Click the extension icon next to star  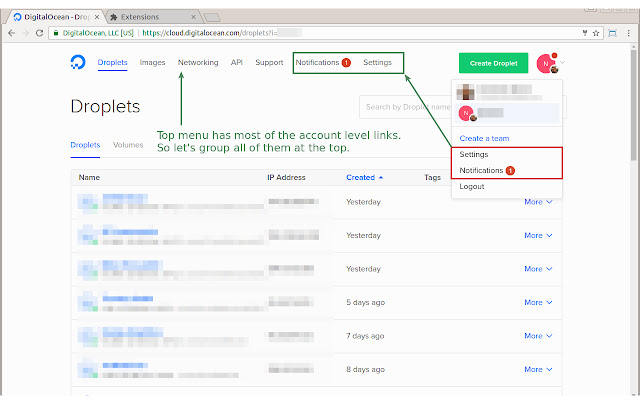click(612, 33)
